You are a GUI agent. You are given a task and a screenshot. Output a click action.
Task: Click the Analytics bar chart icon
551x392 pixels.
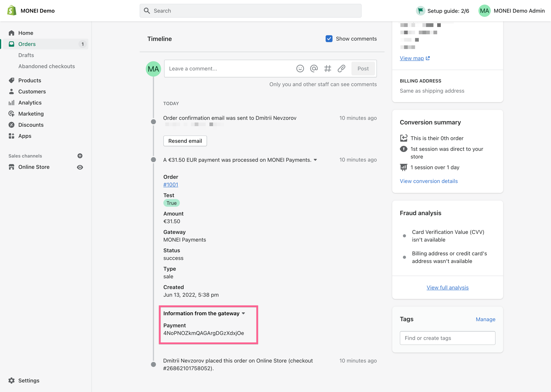[x=11, y=103]
